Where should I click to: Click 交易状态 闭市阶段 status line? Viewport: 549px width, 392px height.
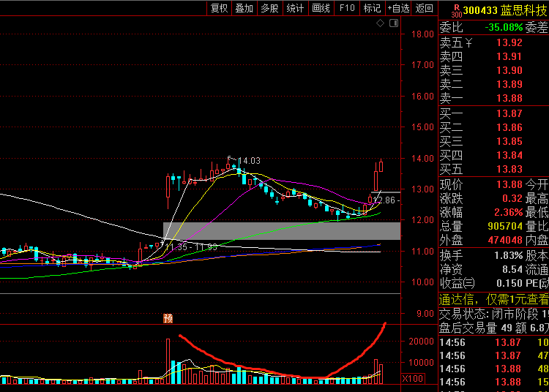click(x=493, y=314)
